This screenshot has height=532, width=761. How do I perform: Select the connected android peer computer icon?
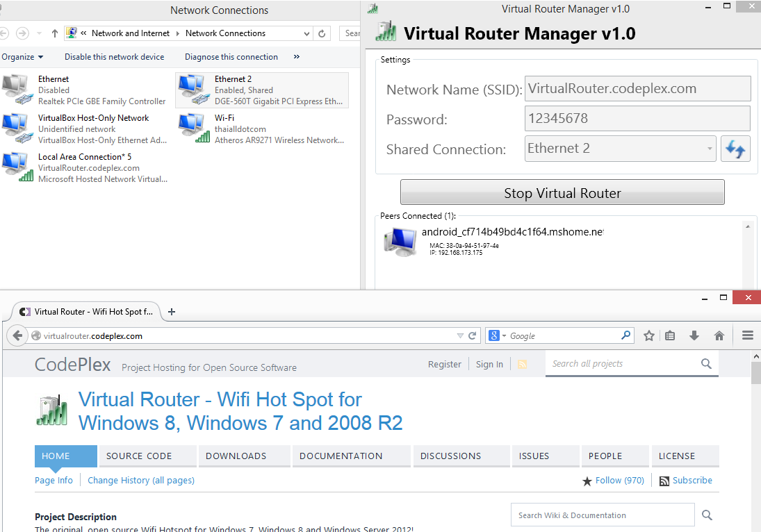399,240
